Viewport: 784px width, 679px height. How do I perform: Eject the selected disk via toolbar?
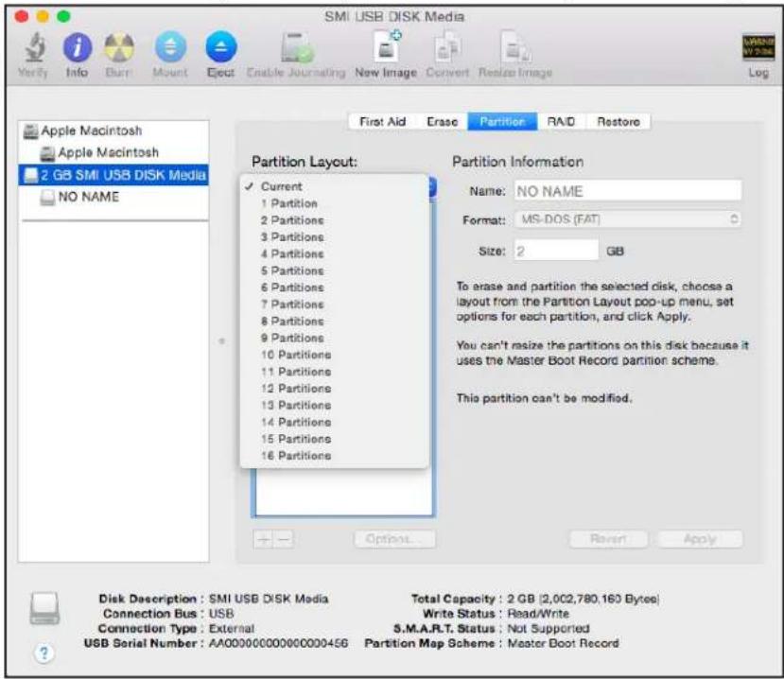click(221, 47)
